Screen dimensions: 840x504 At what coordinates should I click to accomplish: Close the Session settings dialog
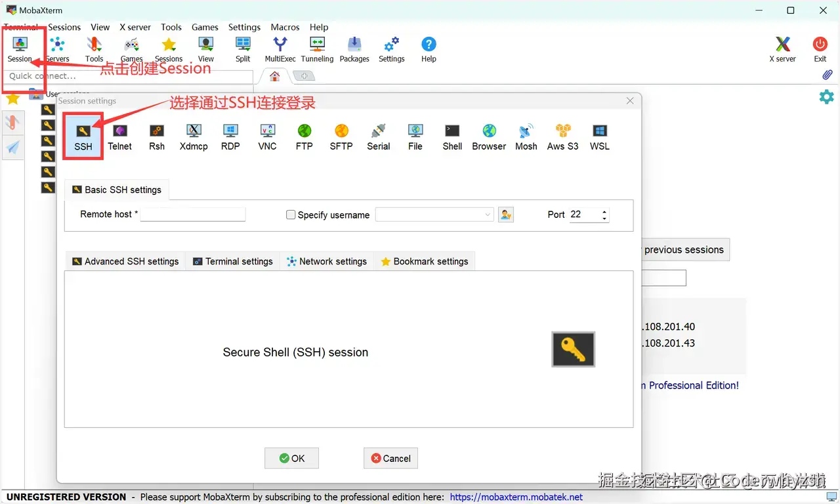[x=630, y=101]
